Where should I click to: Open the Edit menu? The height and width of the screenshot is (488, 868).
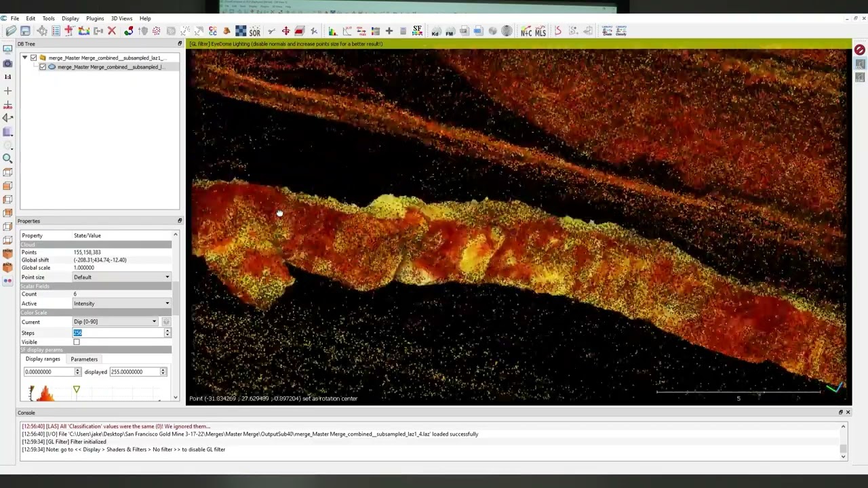point(31,18)
